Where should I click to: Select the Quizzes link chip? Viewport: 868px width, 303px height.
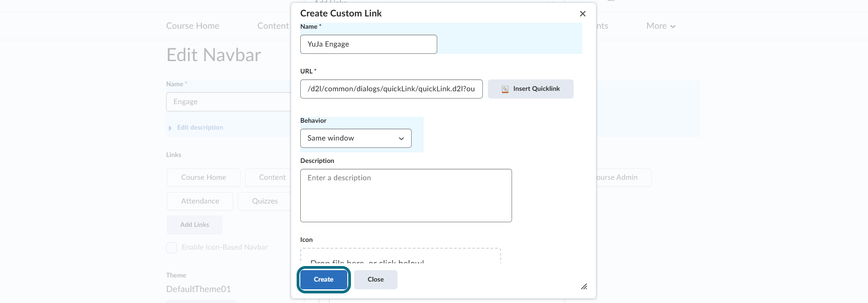[265, 201]
